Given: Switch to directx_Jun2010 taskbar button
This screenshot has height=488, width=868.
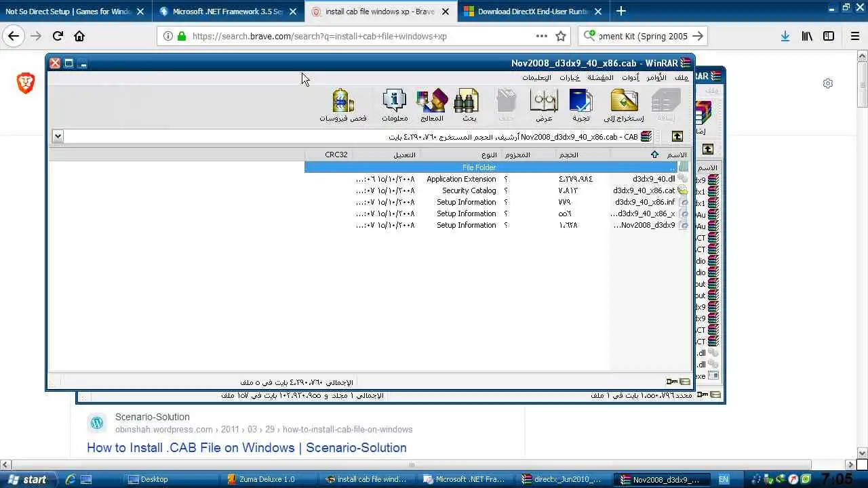Looking at the screenshot, I should (x=567, y=479).
